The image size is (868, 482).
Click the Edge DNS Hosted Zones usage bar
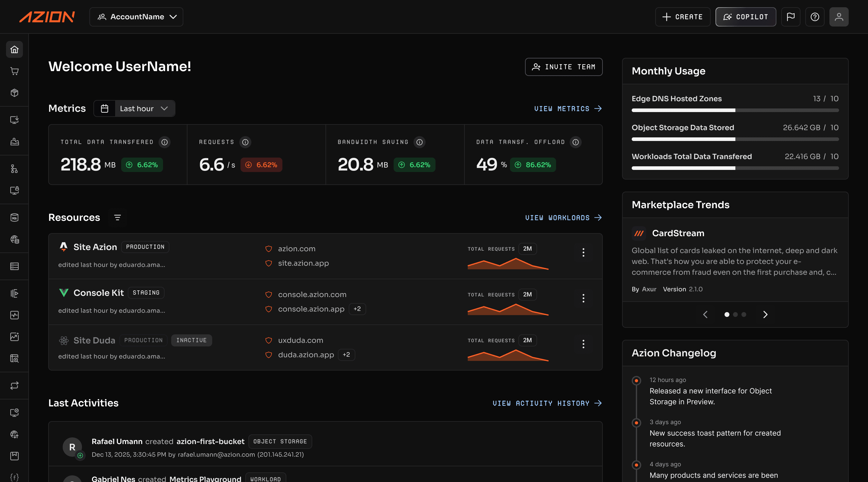735,110
